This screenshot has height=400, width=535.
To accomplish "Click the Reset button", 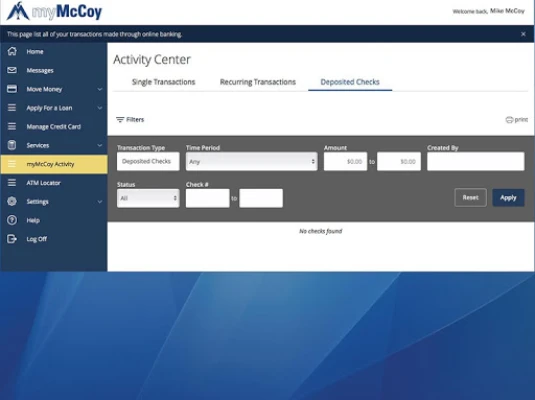I will tap(471, 198).
